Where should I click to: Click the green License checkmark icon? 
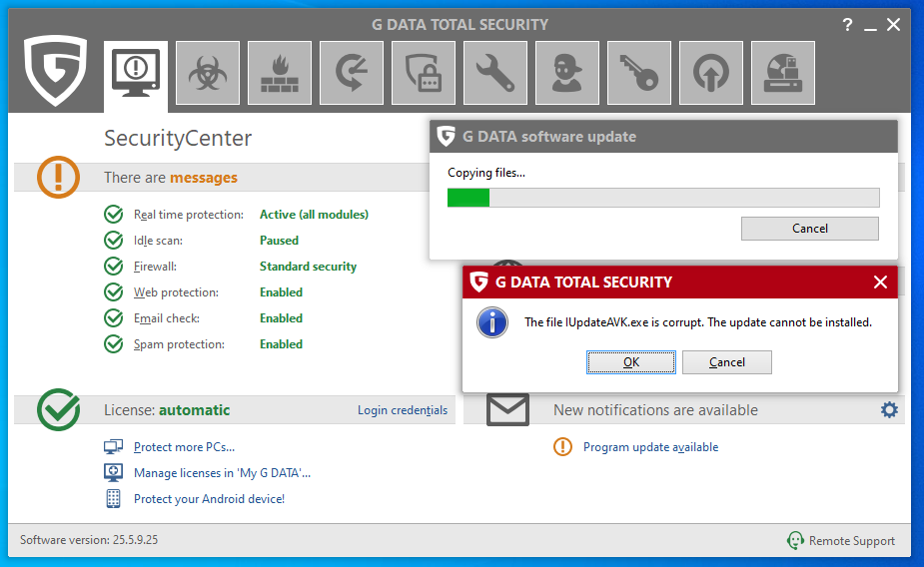click(x=58, y=408)
